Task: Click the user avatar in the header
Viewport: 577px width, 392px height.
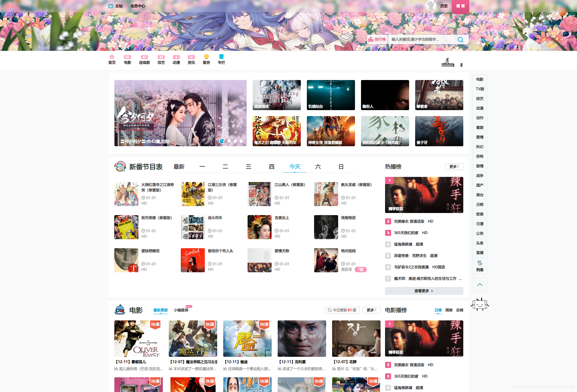Action: [x=430, y=6]
